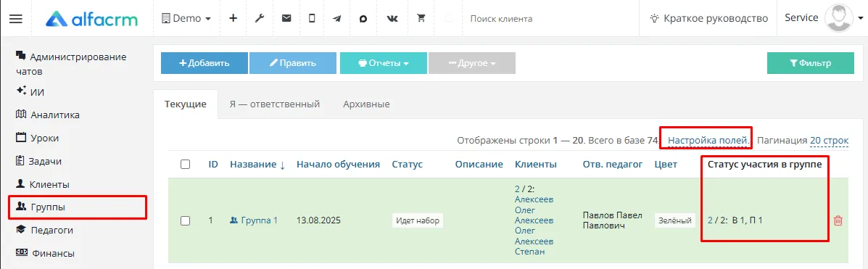Image resolution: width=868 pixels, height=269 pixels.
Task: Open the Фильтр button
Action: (811, 63)
